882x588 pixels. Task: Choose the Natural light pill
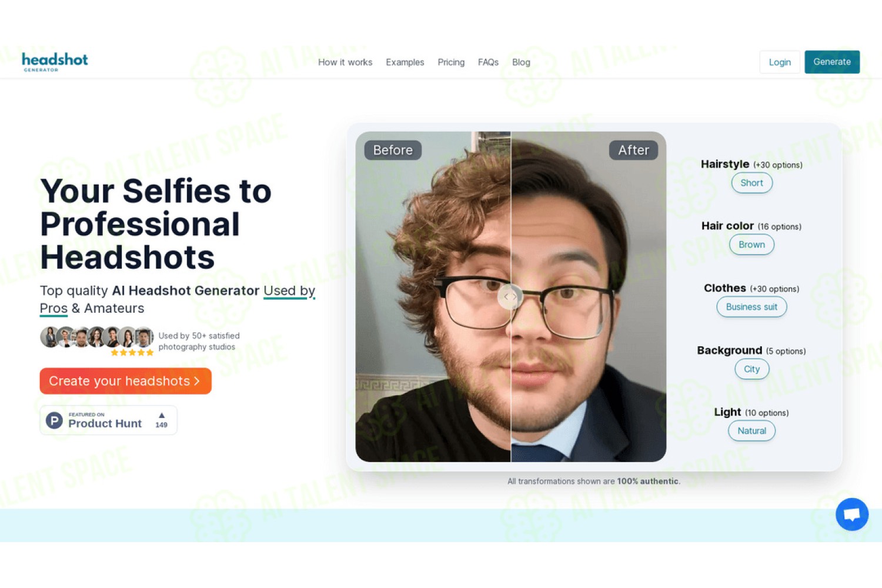click(x=751, y=431)
